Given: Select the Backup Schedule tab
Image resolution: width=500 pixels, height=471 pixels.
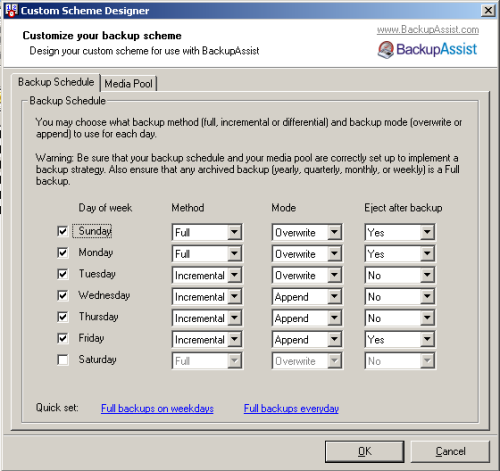Looking at the screenshot, I should click(56, 82).
